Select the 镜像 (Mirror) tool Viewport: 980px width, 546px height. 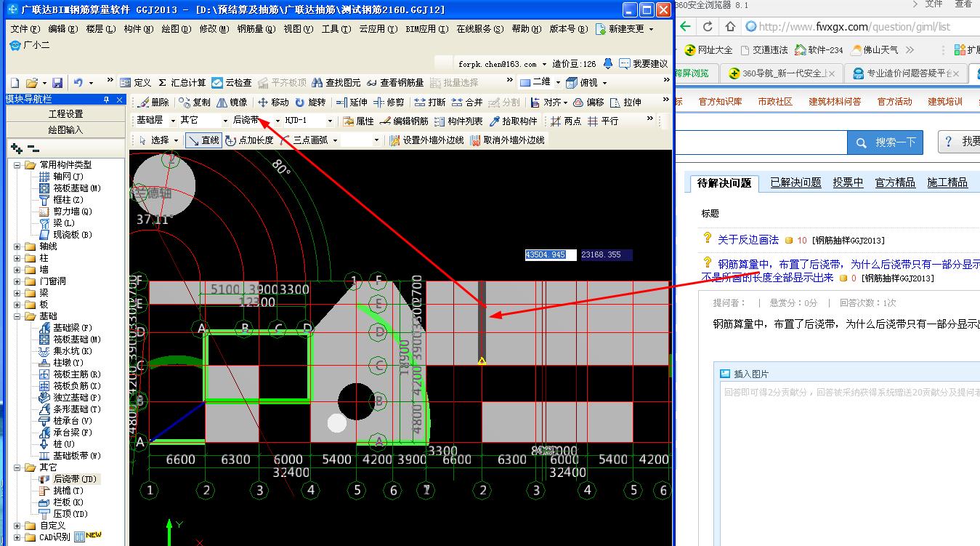pyautogui.click(x=232, y=103)
